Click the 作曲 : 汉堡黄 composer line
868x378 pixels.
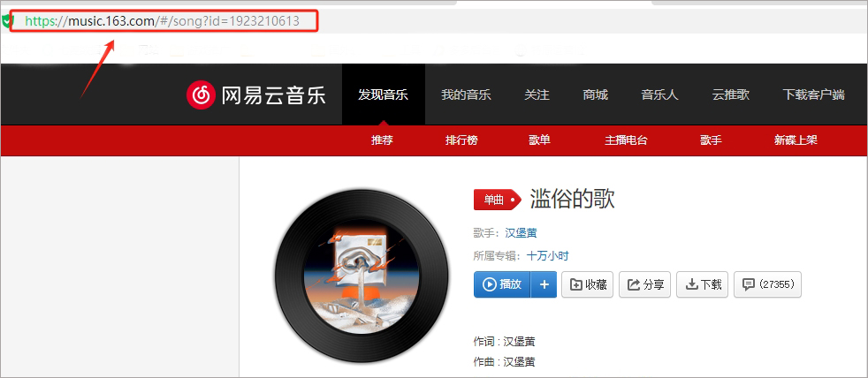coord(505,362)
